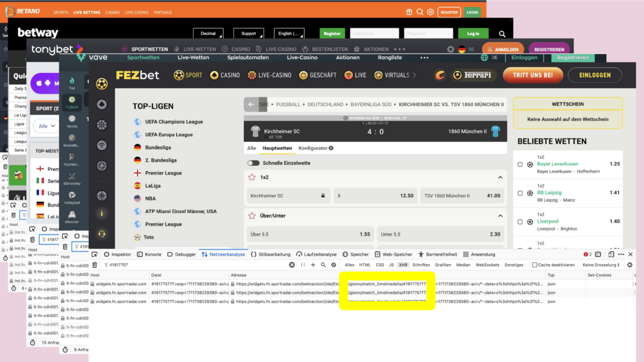Image resolution: width=644 pixels, height=362 pixels.
Task: Switch to the Hauptwetten tab
Action: point(277,148)
